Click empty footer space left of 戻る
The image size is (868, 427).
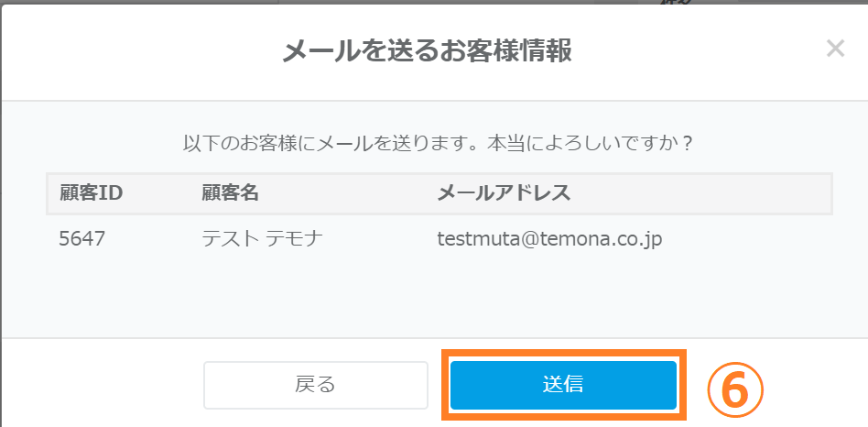(x=101, y=384)
